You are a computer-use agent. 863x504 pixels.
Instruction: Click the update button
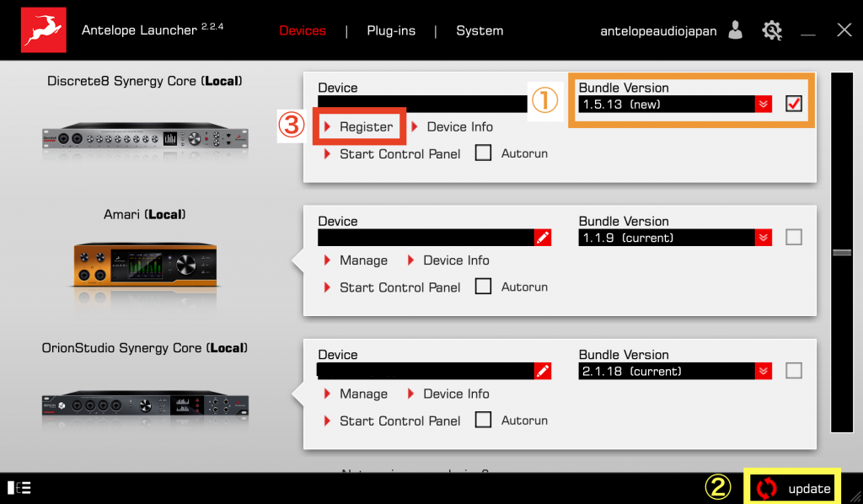tap(792, 488)
